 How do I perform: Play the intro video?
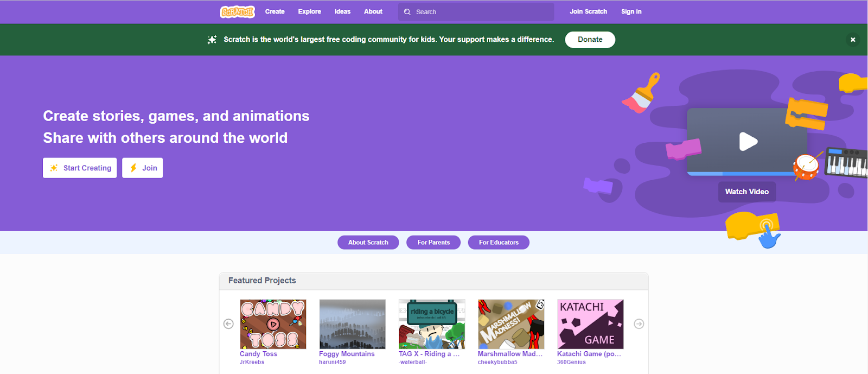(748, 142)
